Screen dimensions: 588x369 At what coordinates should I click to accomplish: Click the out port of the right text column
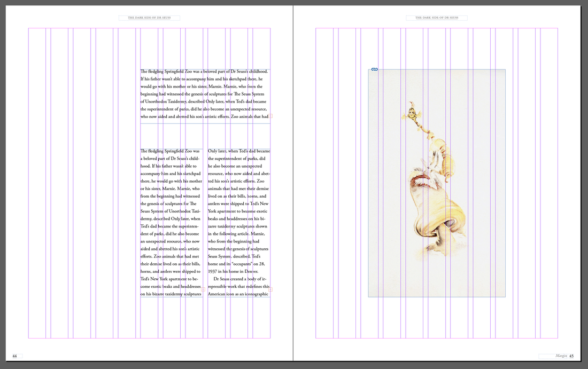270,289
